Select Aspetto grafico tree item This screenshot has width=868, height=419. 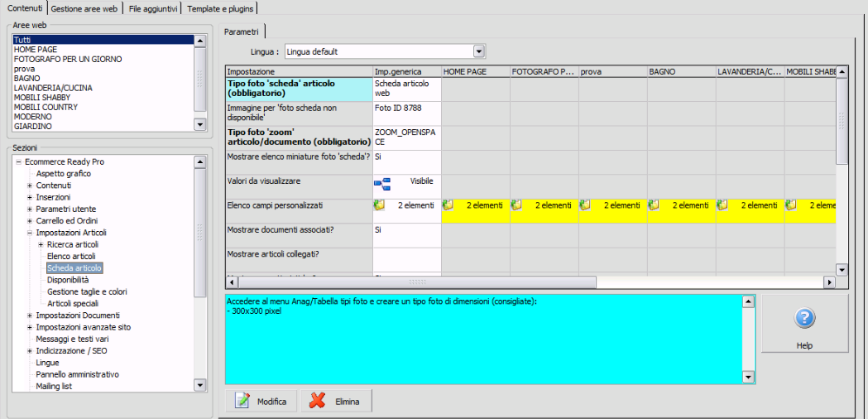pos(64,173)
